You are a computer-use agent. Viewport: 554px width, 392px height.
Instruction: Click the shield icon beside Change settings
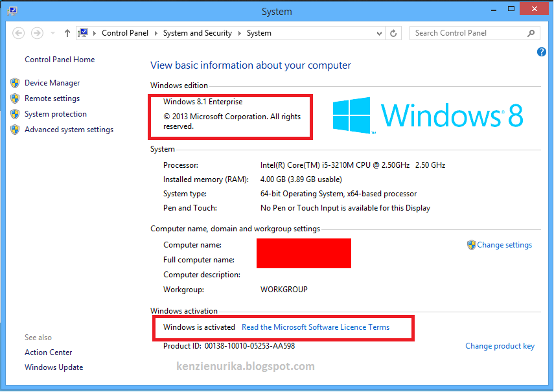coord(472,245)
